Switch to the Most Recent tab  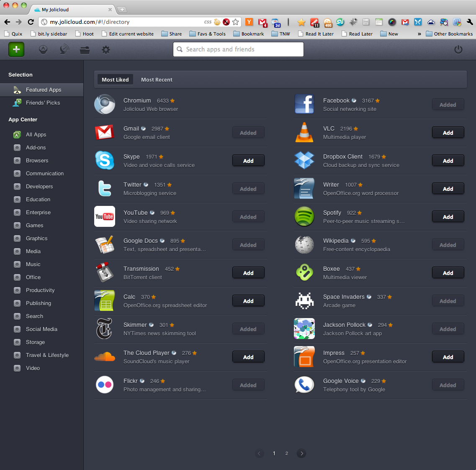point(157,80)
